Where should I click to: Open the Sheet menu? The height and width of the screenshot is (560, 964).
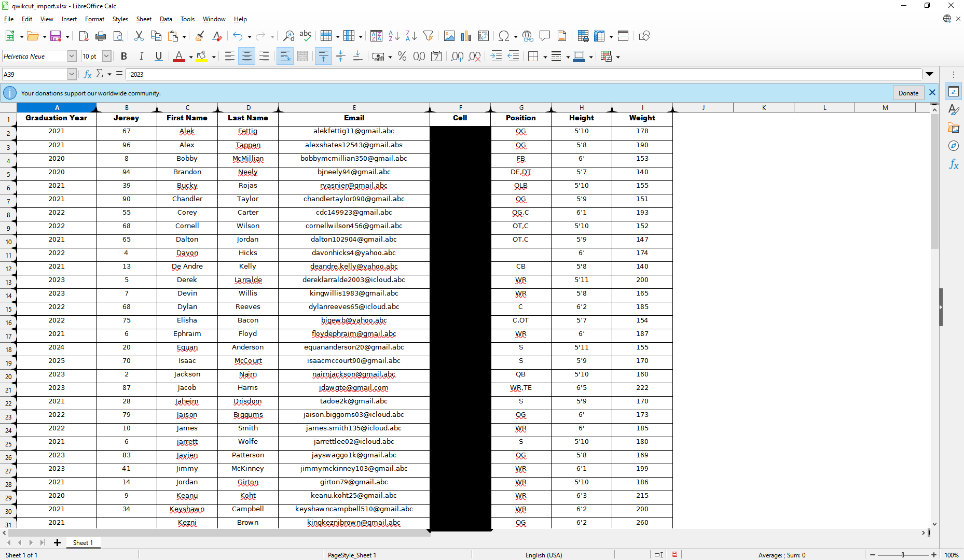click(144, 19)
